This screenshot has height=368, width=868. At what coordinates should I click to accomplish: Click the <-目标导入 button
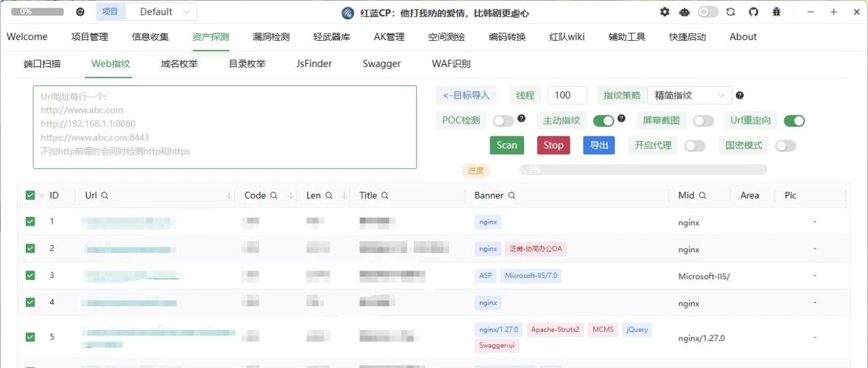(466, 96)
